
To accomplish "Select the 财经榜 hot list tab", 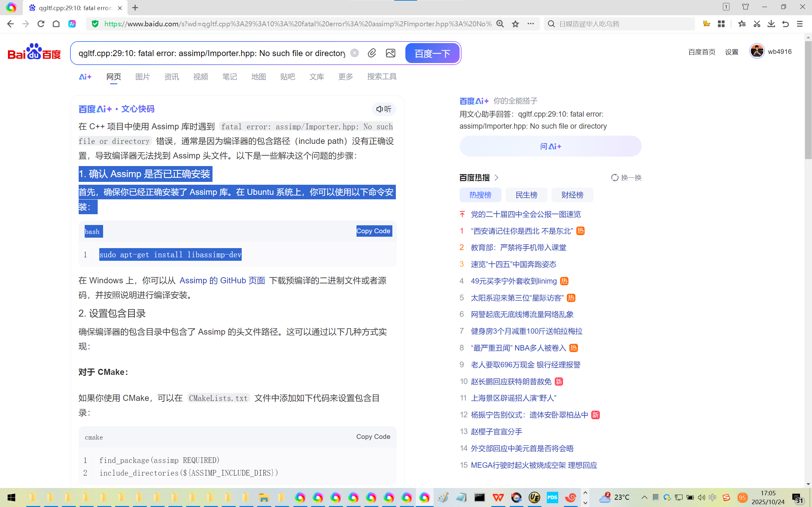I will 572,195.
